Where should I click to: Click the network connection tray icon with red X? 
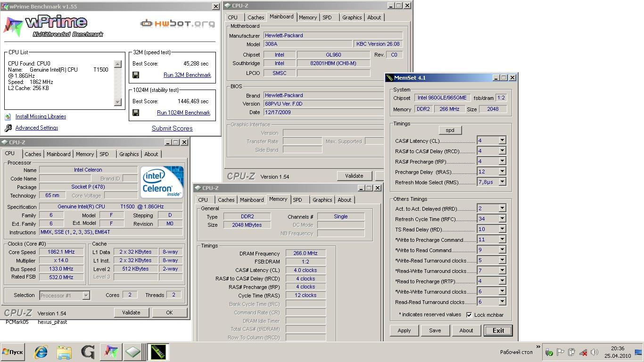(583, 352)
